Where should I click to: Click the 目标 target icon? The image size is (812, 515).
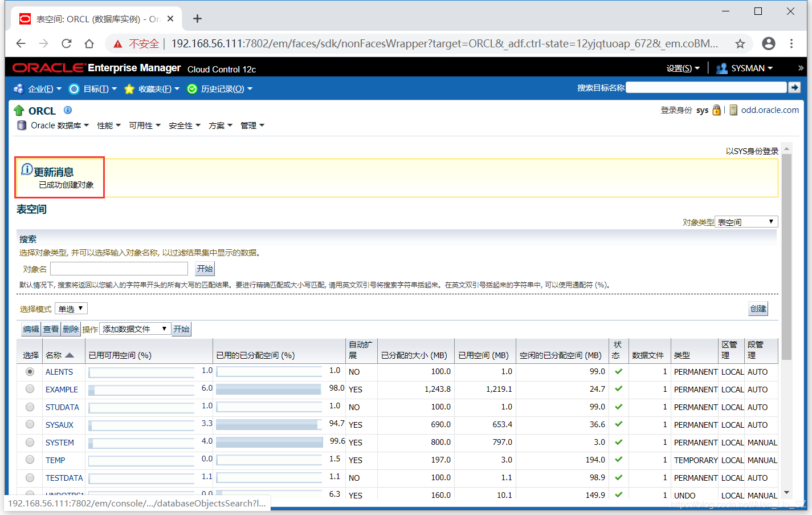74,89
